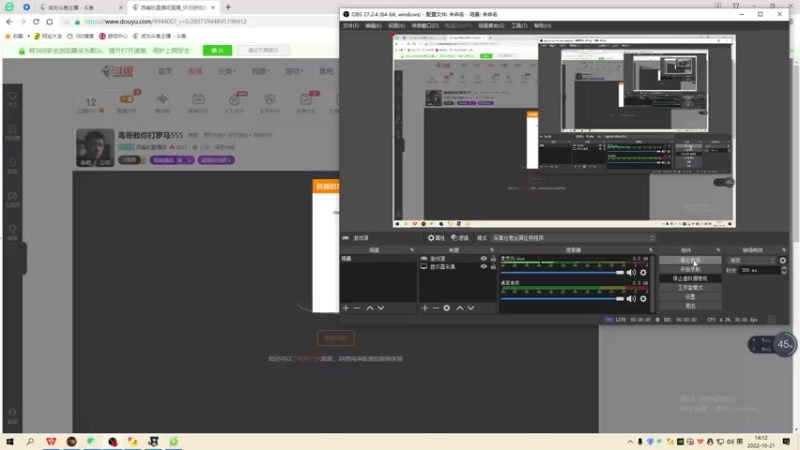Toggle visibility of the display capture source
Viewport: 800px width, 450px height.
pyautogui.click(x=483, y=267)
